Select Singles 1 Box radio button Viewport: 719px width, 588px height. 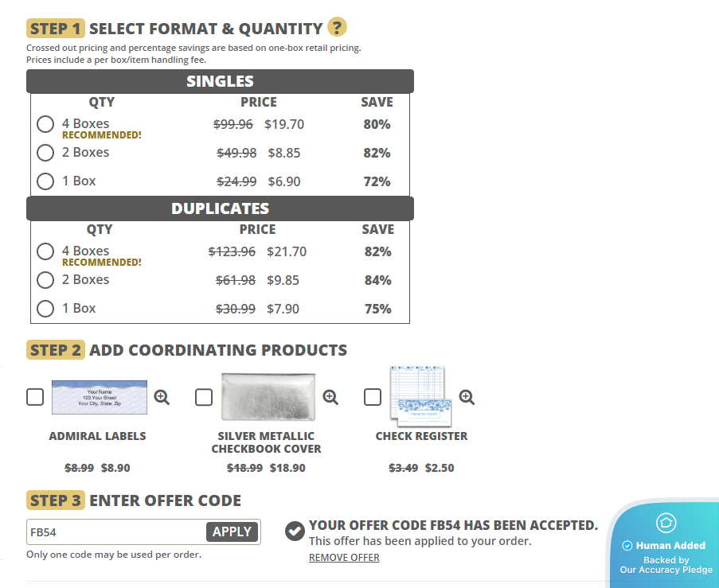pyautogui.click(x=45, y=181)
